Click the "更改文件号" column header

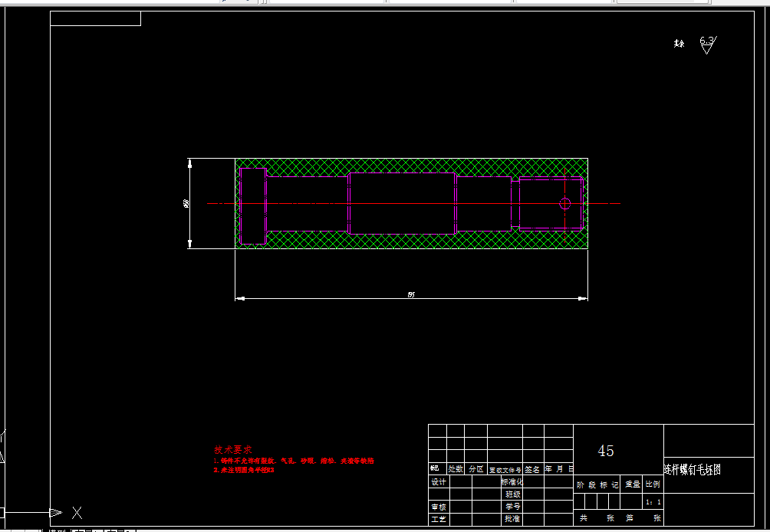coord(505,470)
